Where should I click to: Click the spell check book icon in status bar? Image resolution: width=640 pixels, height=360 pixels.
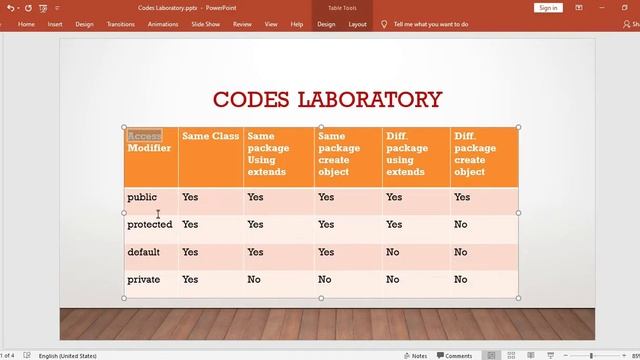[x=27, y=356]
